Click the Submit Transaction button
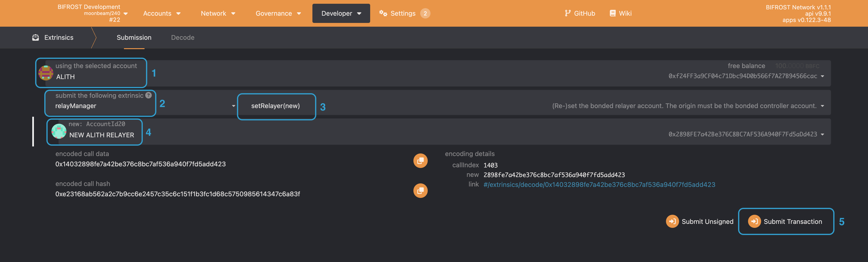Image resolution: width=868 pixels, height=262 pixels. pyautogui.click(x=785, y=222)
